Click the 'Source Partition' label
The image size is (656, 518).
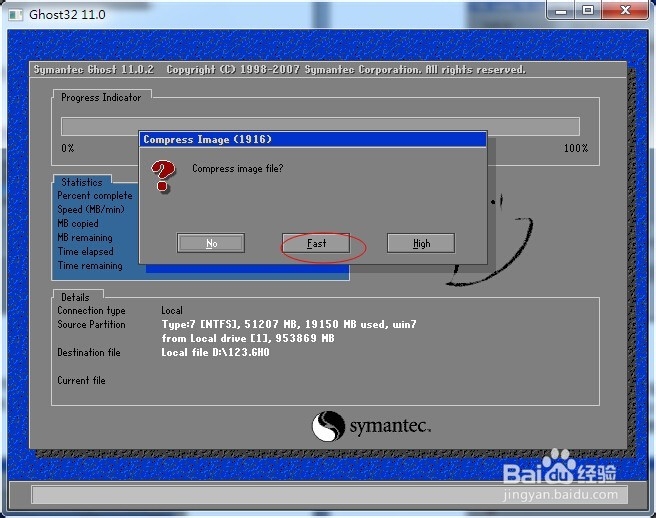pyautogui.click(x=91, y=324)
